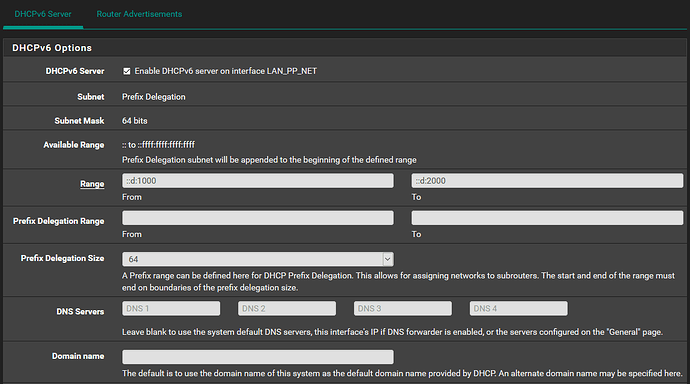Image resolution: width=690 pixels, height=384 pixels.
Task: Click the Prefix Delegation Range From field
Action: [x=258, y=218]
